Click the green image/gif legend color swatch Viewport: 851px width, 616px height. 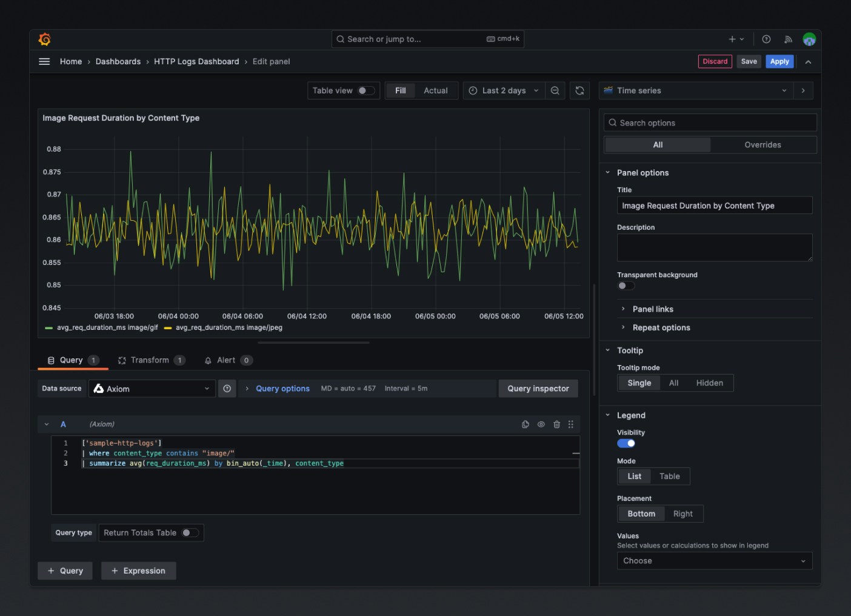coord(48,328)
